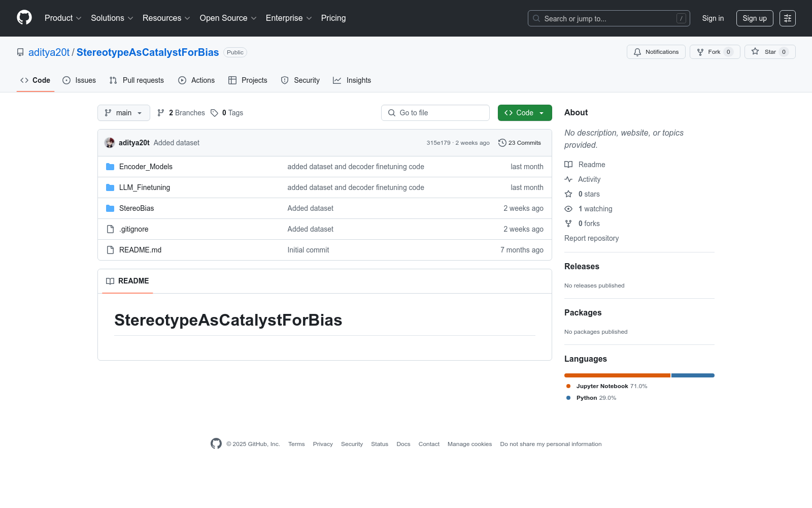Viewport: 812px width, 508px height.
Task: Click the .gitignore file icon
Action: tap(110, 229)
